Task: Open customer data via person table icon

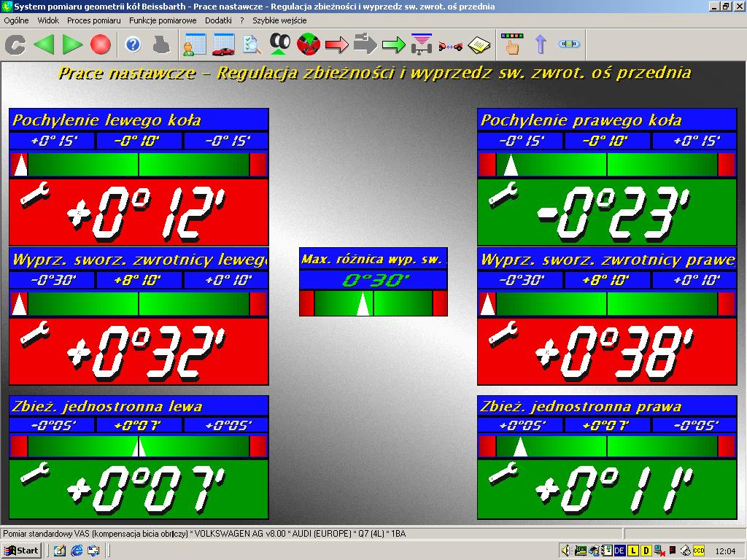Action: pos(194,45)
